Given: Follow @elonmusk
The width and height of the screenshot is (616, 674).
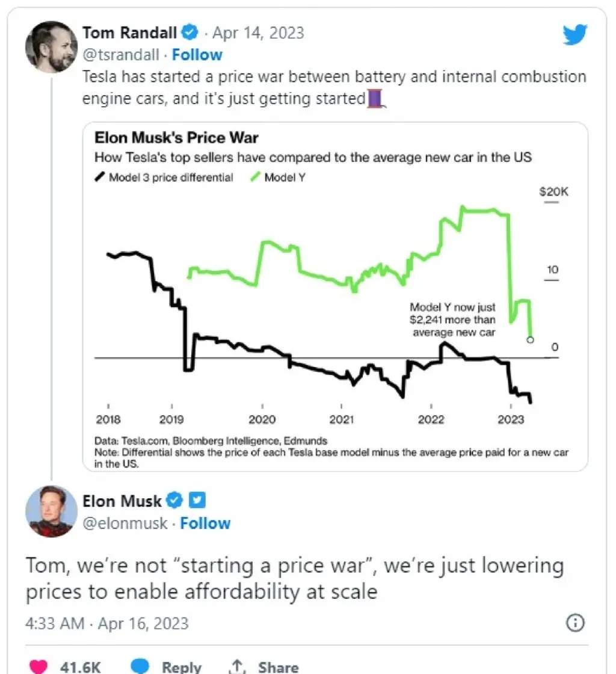Looking at the screenshot, I should coord(205,523).
